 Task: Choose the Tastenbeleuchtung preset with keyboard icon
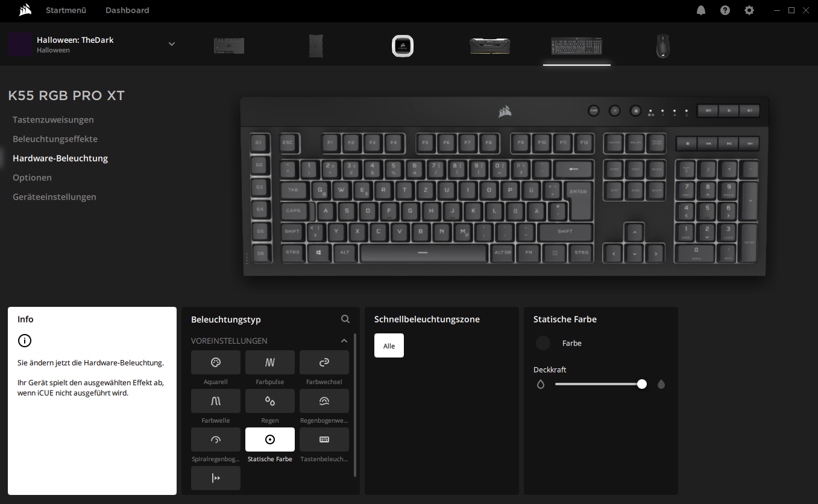pyautogui.click(x=324, y=439)
